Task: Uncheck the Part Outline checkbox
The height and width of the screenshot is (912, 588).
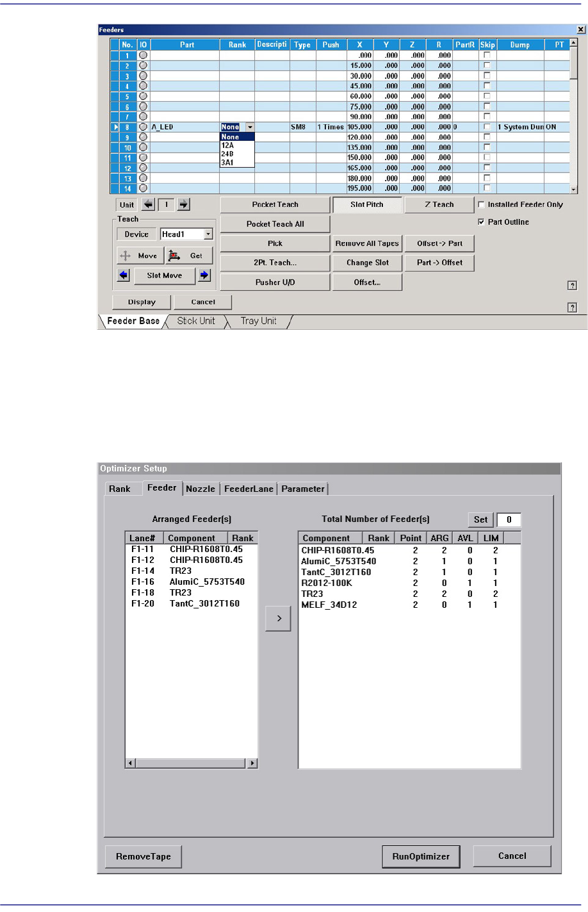Action: [482, 222]
